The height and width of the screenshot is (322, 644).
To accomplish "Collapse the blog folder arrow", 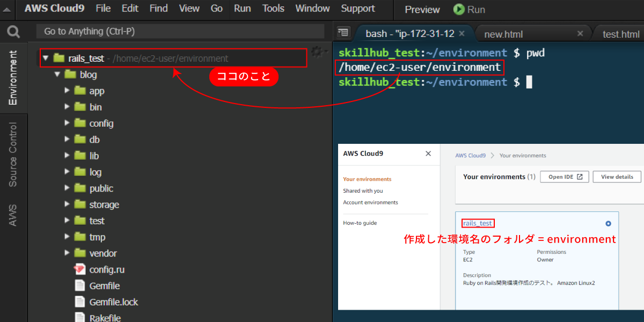I will pyautogui.click(x=57, y=75).
